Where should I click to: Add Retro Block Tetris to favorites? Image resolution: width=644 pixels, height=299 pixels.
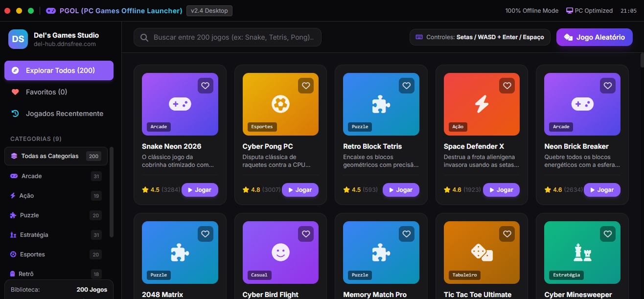(407, 86)
